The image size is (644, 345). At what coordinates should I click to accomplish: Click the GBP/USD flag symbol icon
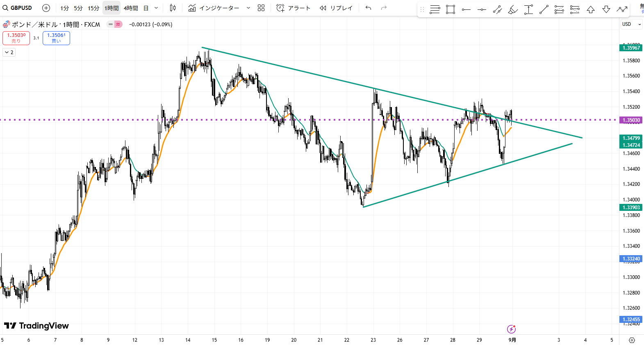click(x=6, y=25)
